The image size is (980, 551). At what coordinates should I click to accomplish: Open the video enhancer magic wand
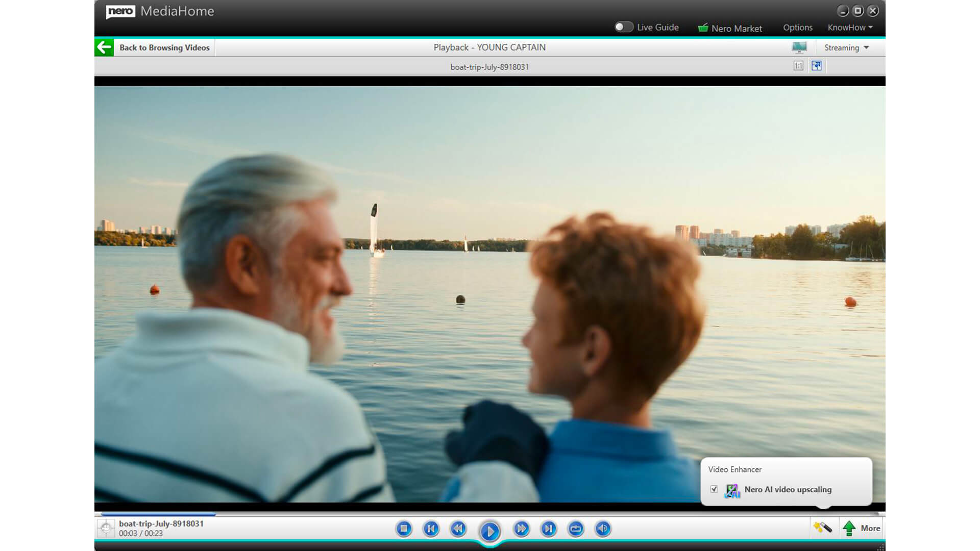[x=822, y=528]
